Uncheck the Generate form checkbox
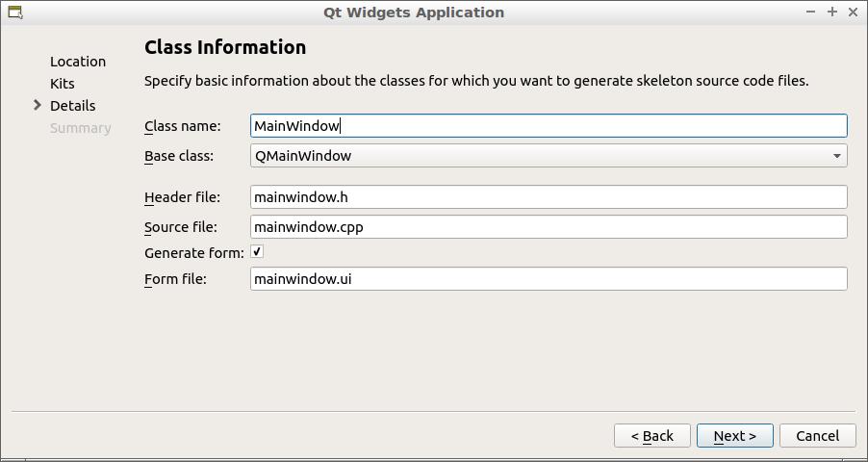This screenshot has width=868, height=462. 257,252
